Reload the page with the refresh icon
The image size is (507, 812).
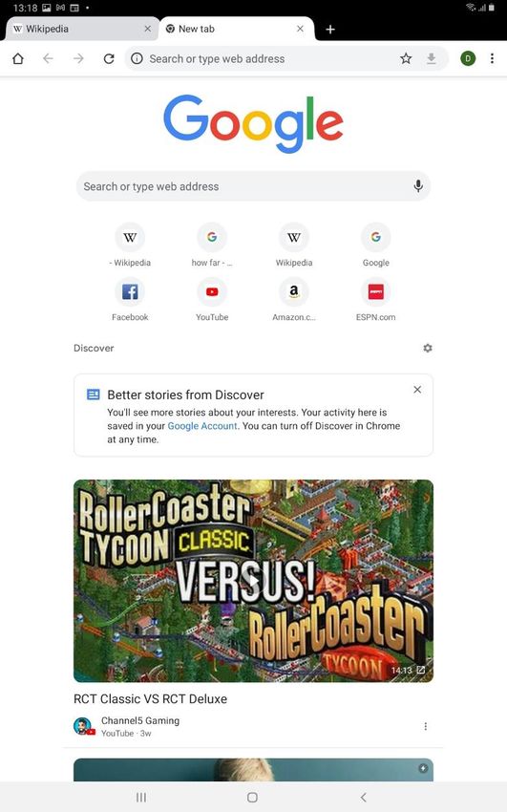click(x=109, y=58)
